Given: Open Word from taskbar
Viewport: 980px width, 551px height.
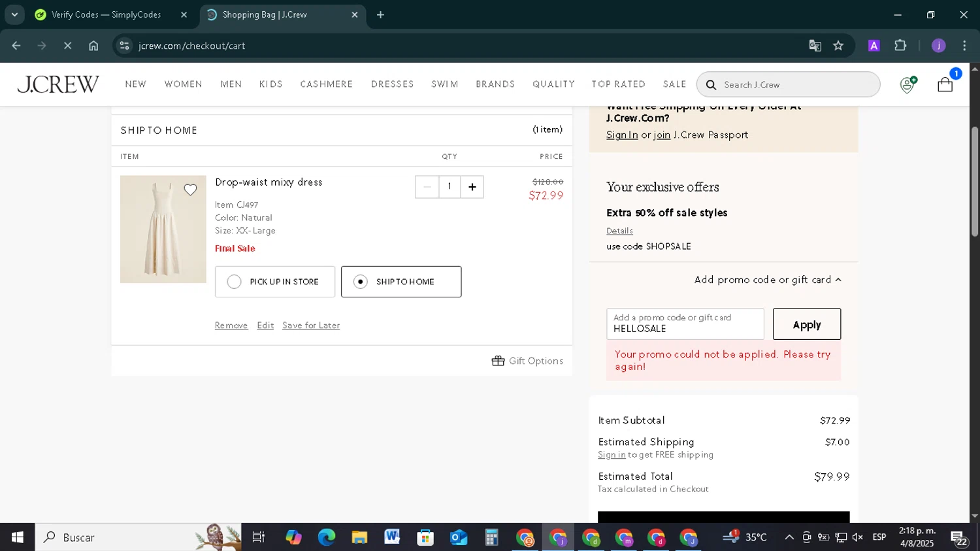Looking at the screenshot, I should point(392,537).
